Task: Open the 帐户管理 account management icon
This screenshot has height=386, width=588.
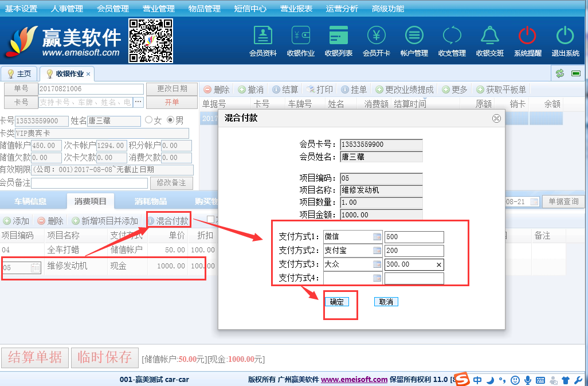Action: pyautogui.click(x=414, y=41)
